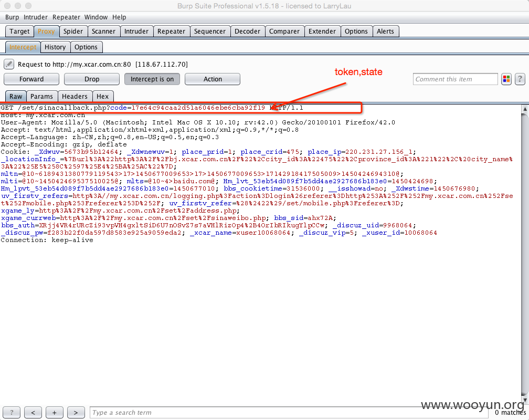Image resolution: width=529 pixels, height=420 pixels.
Task: Open the Burp menu
Action: pos(12,17)
